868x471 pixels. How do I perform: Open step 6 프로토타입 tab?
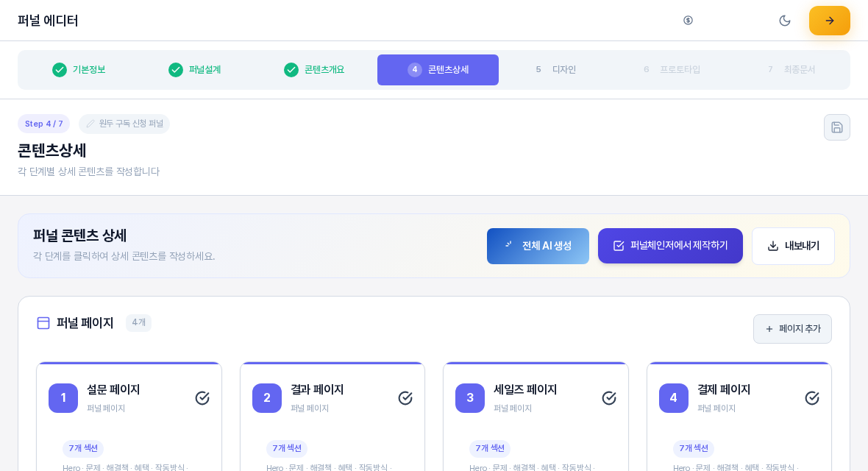tap(672, 70)
